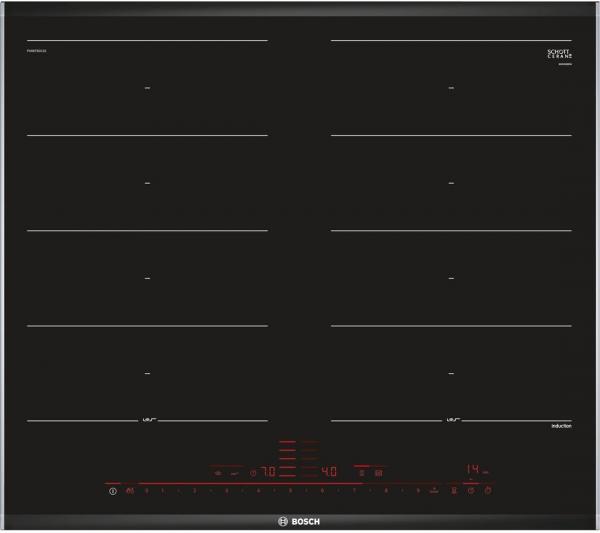Choose power level 2 on the slider
Image resolution: width=600 pixels, height=533 pixels.
194,491
